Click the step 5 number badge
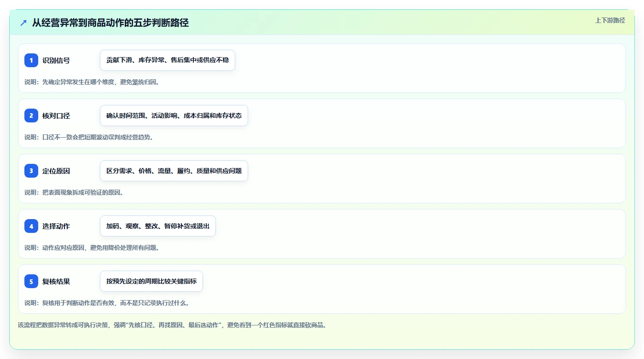Image resolution: width=644 pixels, height=359 pixels. pyautogui.click(x=31, y=281)
